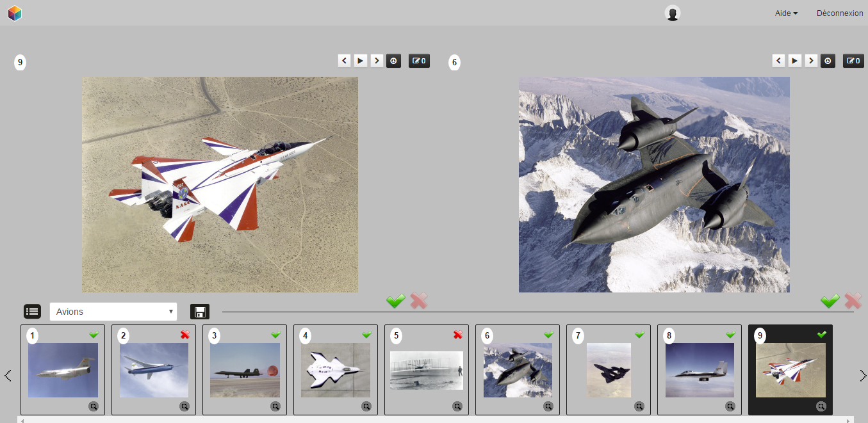Open the list view icon left of Avions
868x423 pixels.
pos(32,312)
